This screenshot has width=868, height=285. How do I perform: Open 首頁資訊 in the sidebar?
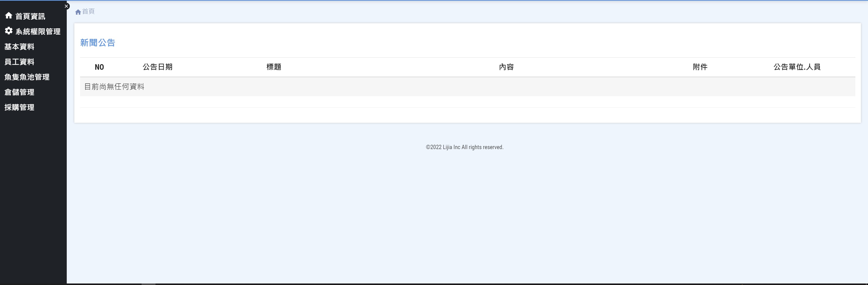[30, 16]
